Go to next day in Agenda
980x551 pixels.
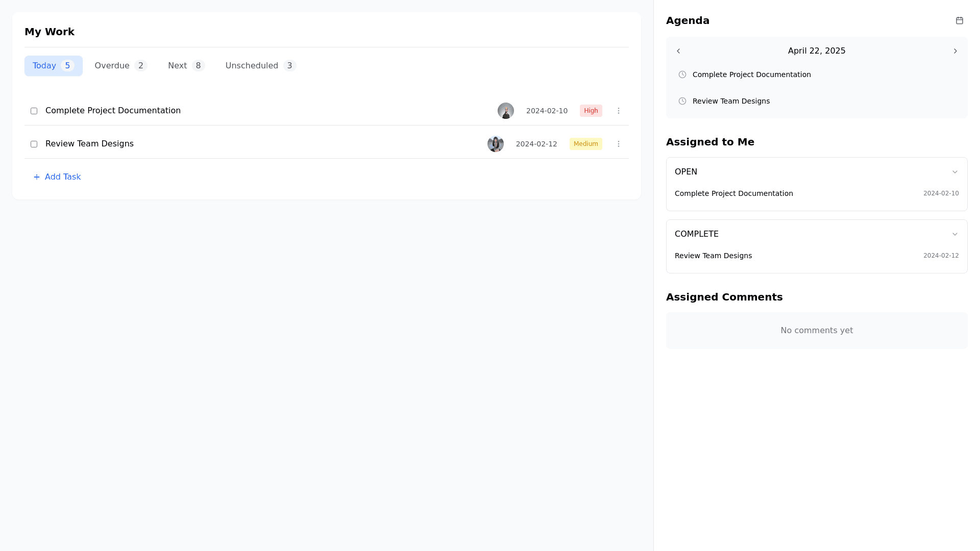tap(955, 51)
